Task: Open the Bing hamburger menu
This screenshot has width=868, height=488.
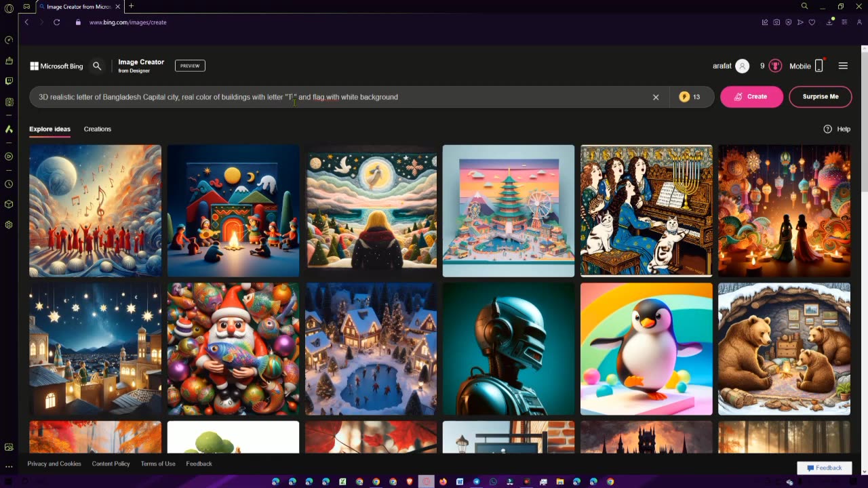Action: (843, 66)
